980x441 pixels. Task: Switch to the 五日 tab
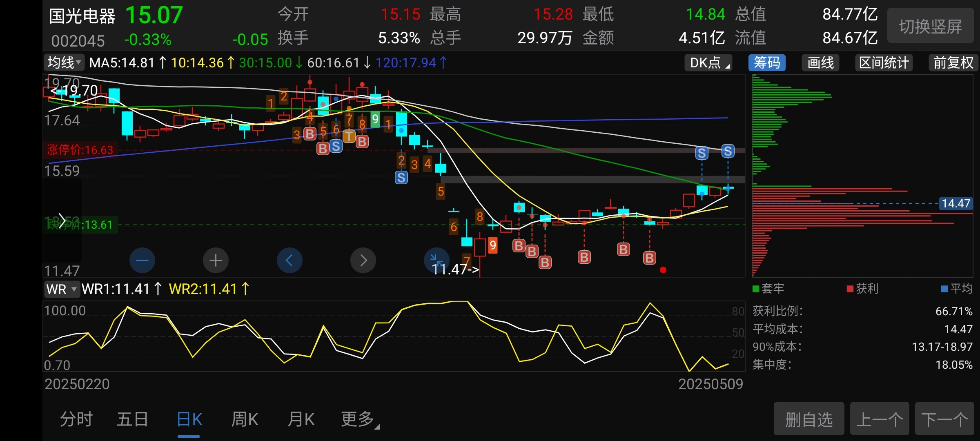132,419
